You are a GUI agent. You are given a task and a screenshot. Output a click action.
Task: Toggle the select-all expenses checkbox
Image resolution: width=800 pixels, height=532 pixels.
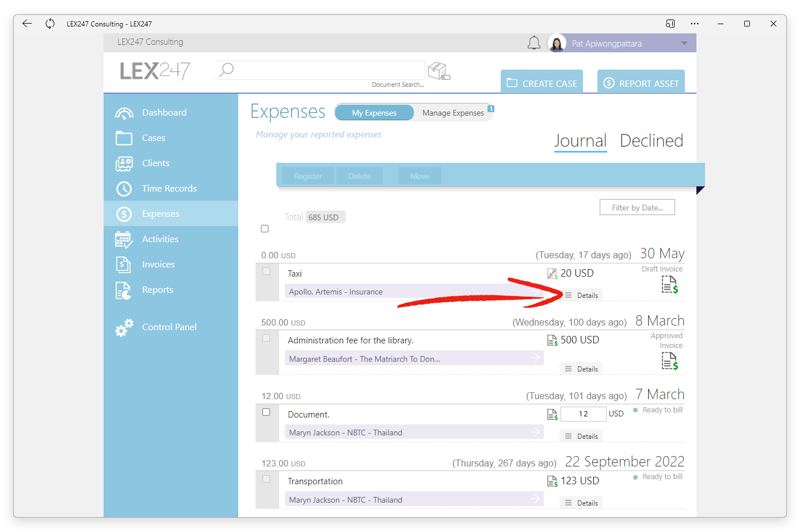[x=265, y=229]
